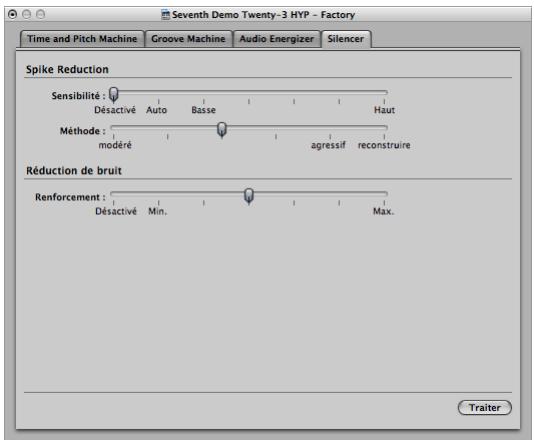Click the document icon in title bar
Screen dimensions: 534x440
click(x=166, y=15)
